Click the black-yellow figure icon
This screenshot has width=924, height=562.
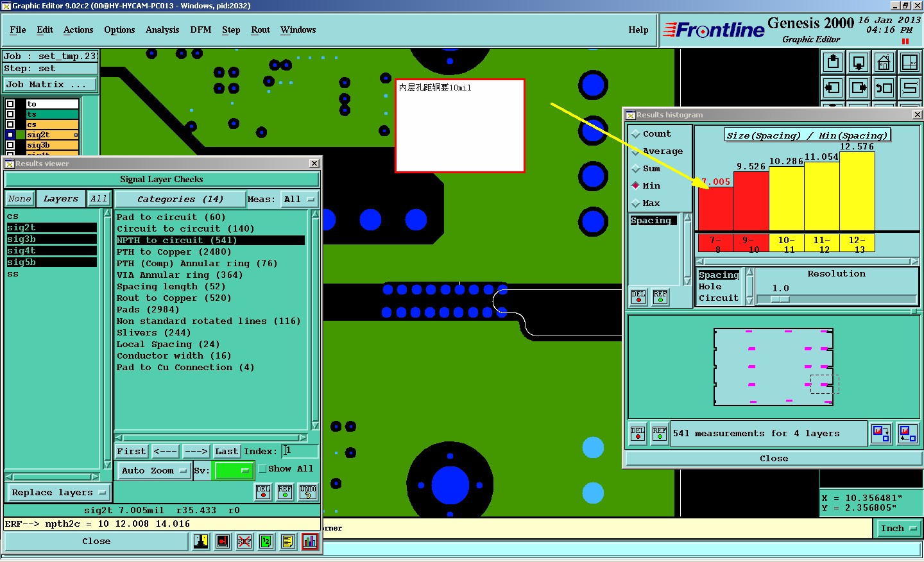201,541
